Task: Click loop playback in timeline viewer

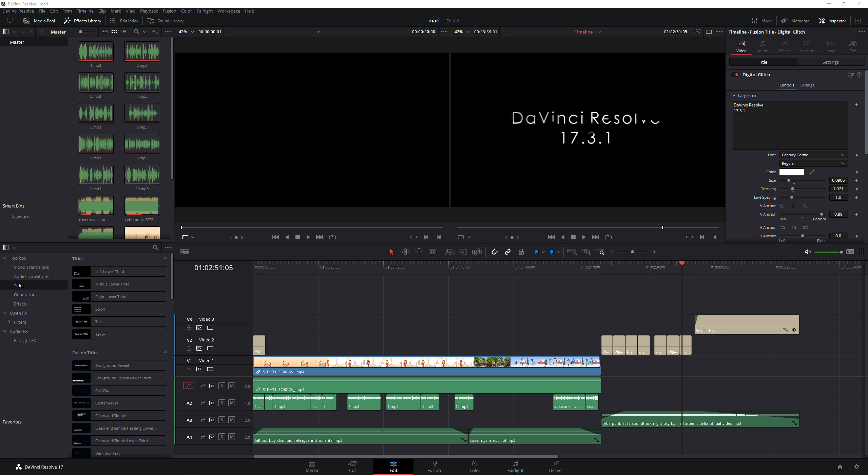Action: point(609,237)
